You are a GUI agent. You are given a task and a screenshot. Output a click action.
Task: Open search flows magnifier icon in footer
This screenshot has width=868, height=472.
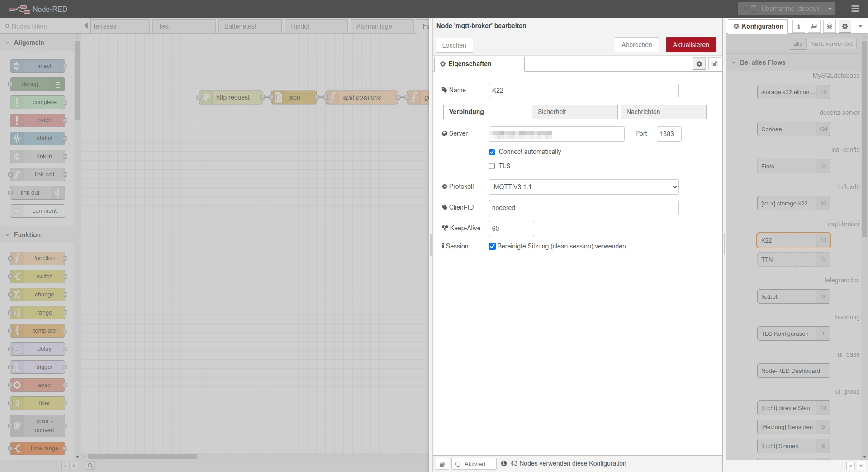pyautogui.click(x=90, y=466)
